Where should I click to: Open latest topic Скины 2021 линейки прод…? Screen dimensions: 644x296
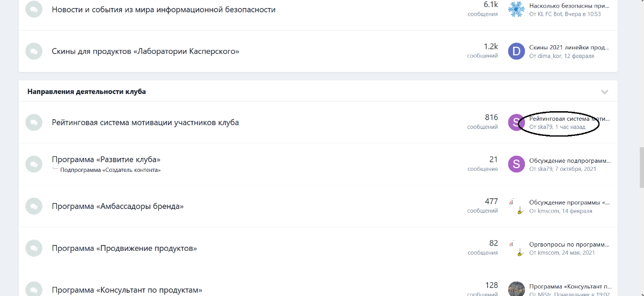[x=569, y=47]
